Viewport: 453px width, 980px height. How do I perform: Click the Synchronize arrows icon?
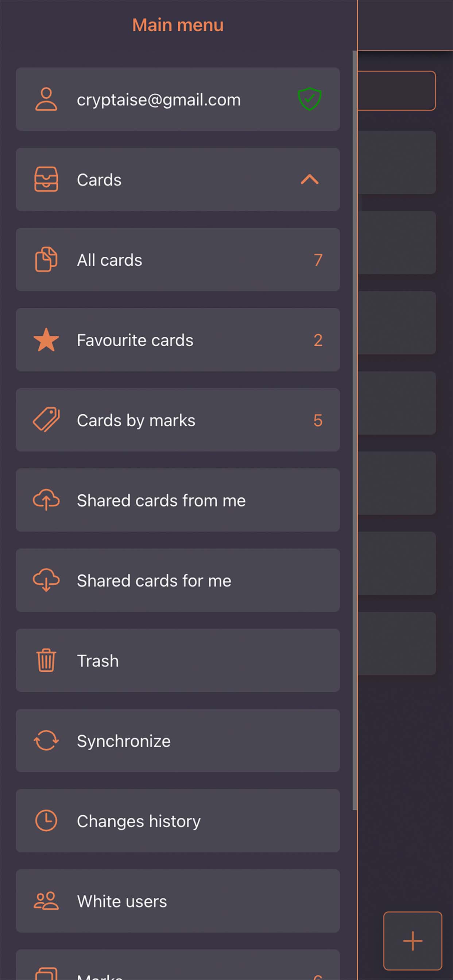click(46, 740)
